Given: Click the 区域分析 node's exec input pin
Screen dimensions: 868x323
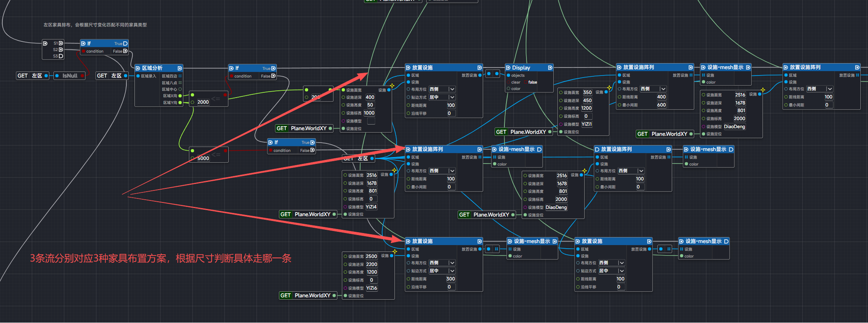Looking at the screenshot, I should click(138, 68).
